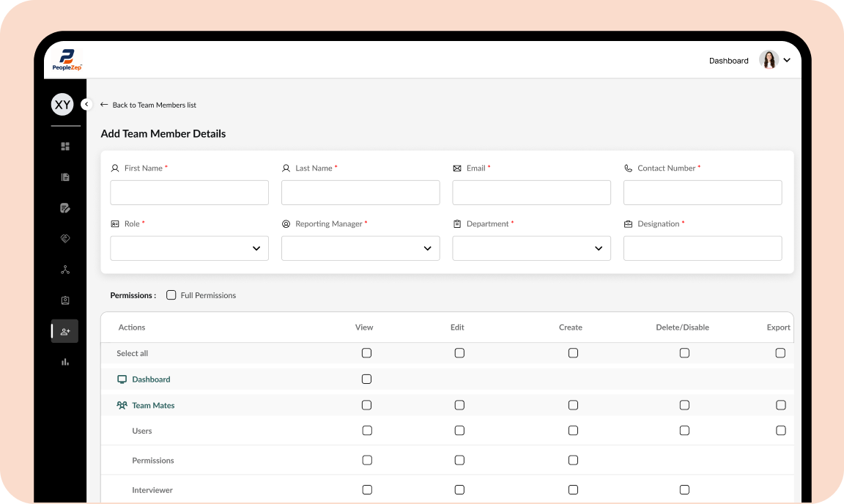Enable Export permission for Users
Viewport: 844px width, 504px height.
(780, 431)
